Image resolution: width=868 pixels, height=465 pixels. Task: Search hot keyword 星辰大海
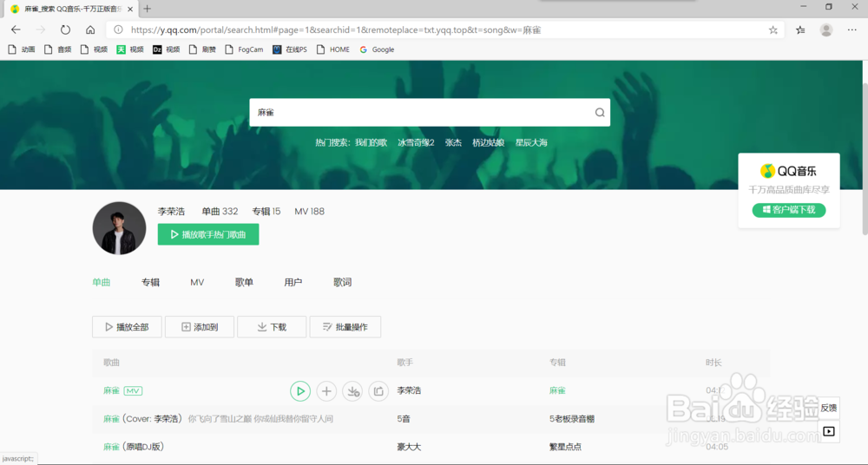(x=531, y=142)
